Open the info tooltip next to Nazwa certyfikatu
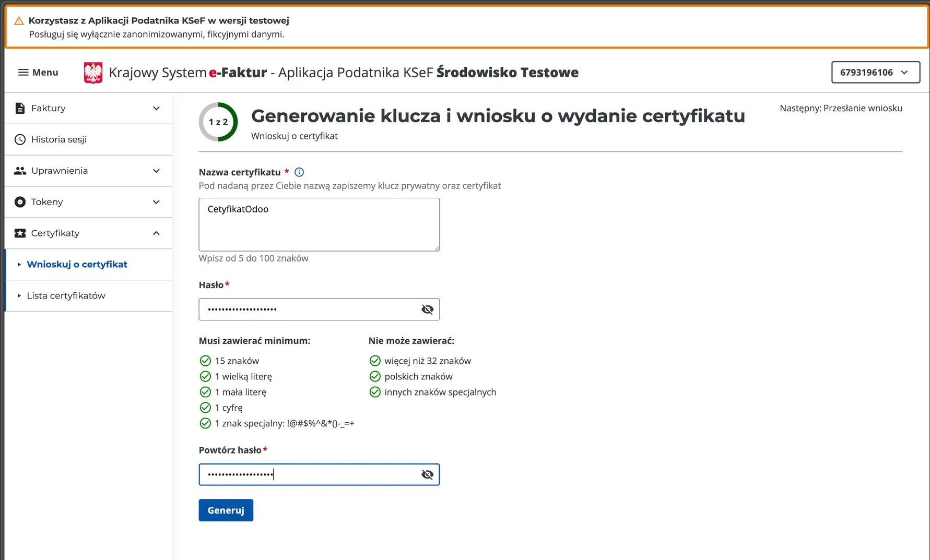The width and height of the screenshot is (930, 560). (299, 172)
